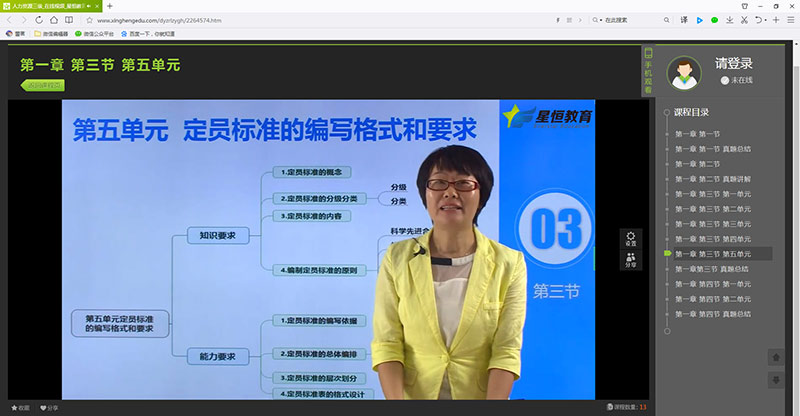Open lesson 第一章 第四节 第二单元
800x416 pixels.
713,299
